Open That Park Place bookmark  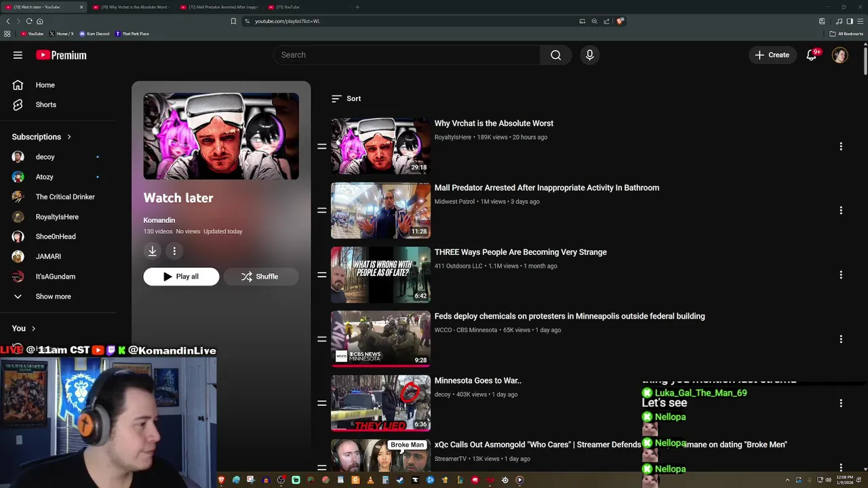click(x=132, y=33)
